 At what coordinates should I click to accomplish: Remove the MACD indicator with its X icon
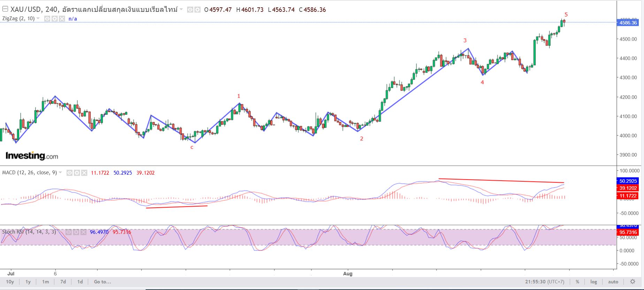point(84,173)
